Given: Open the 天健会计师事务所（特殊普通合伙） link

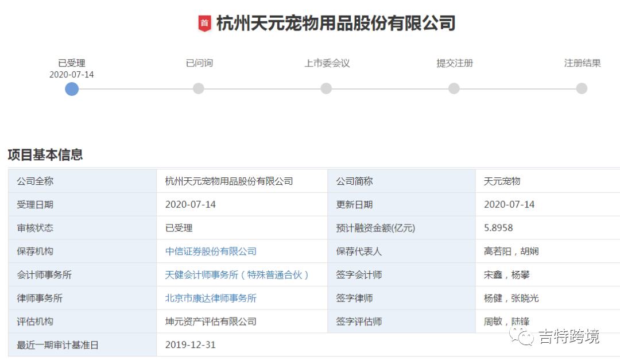Looking at the screenshot, I should (x=237, y=274).
